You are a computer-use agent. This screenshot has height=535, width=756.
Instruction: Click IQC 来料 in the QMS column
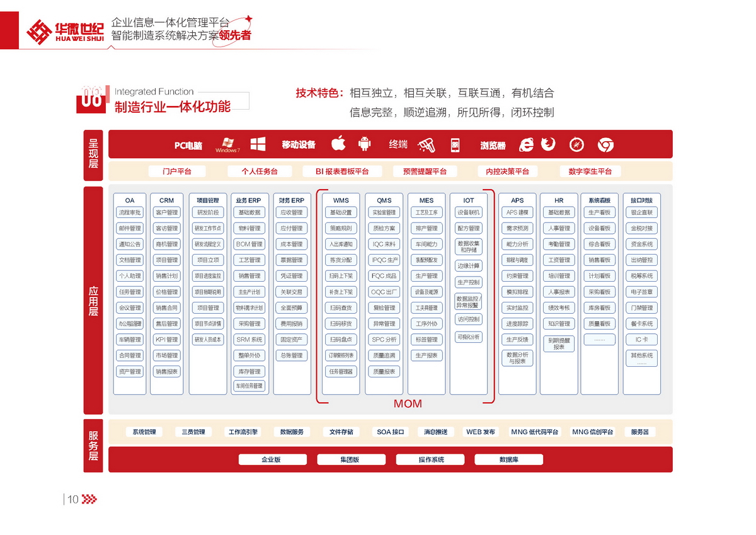click(x=384, y=244)
